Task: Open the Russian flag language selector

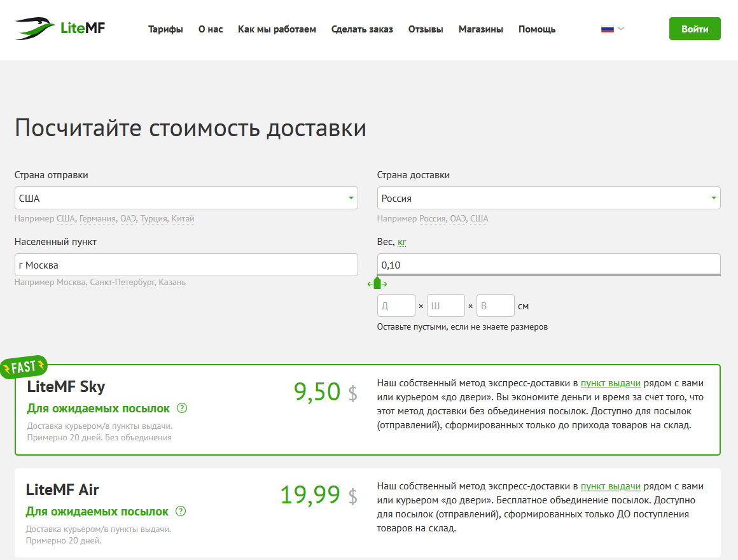Action: pos(612,29)
